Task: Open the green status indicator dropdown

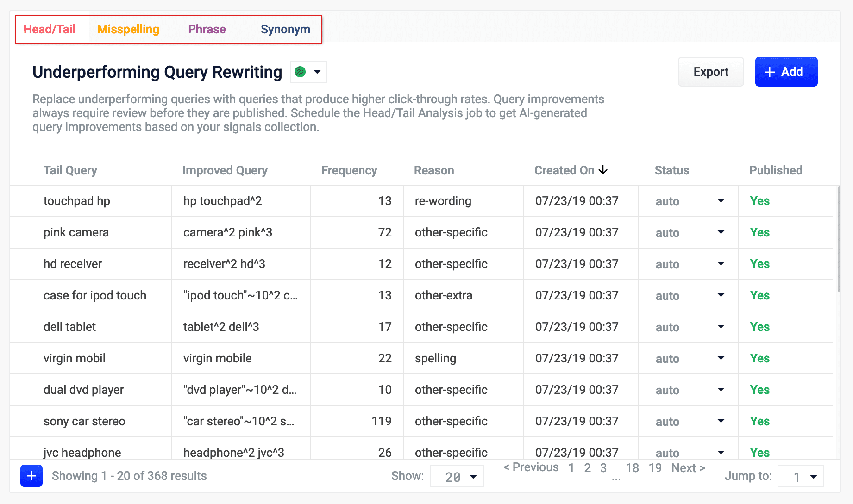Action: [x=308, y=72]
